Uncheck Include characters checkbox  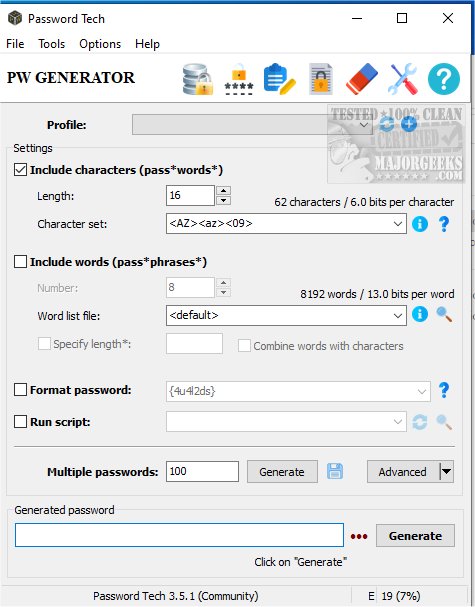click(x=20, y=170)
